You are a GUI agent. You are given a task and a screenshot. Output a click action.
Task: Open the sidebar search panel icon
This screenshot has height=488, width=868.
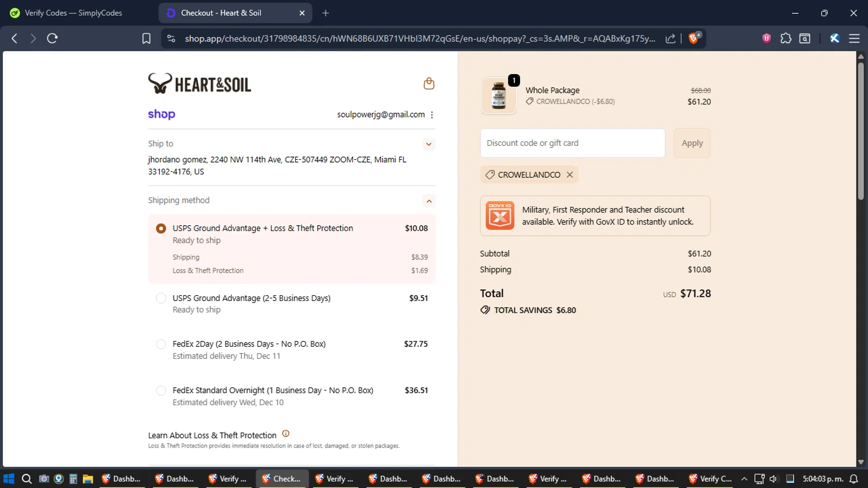[805, 38]
